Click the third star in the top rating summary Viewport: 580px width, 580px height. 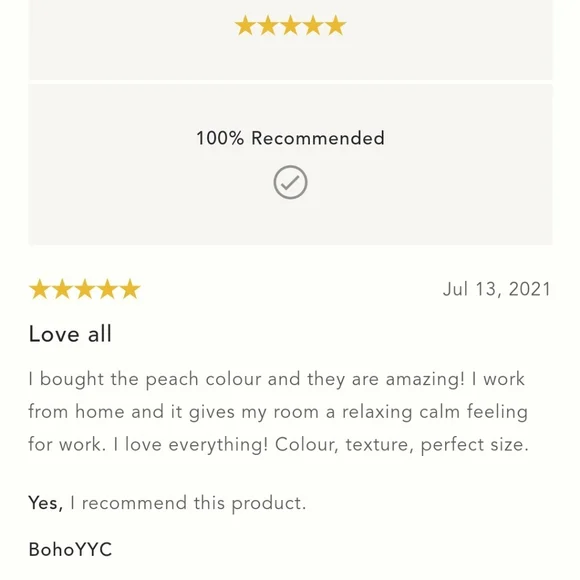point(290,26)
